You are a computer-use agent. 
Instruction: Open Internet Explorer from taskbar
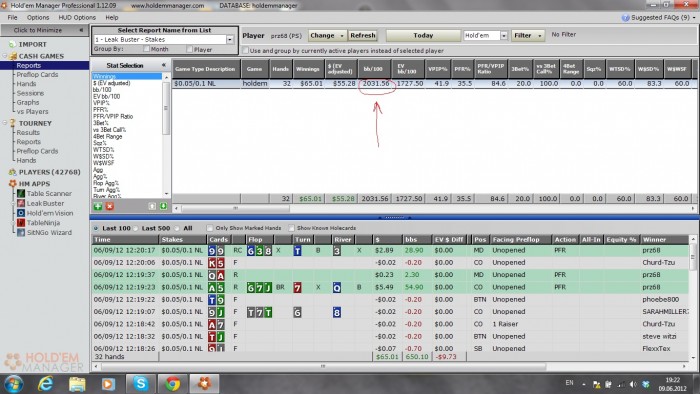click(45, 384)
